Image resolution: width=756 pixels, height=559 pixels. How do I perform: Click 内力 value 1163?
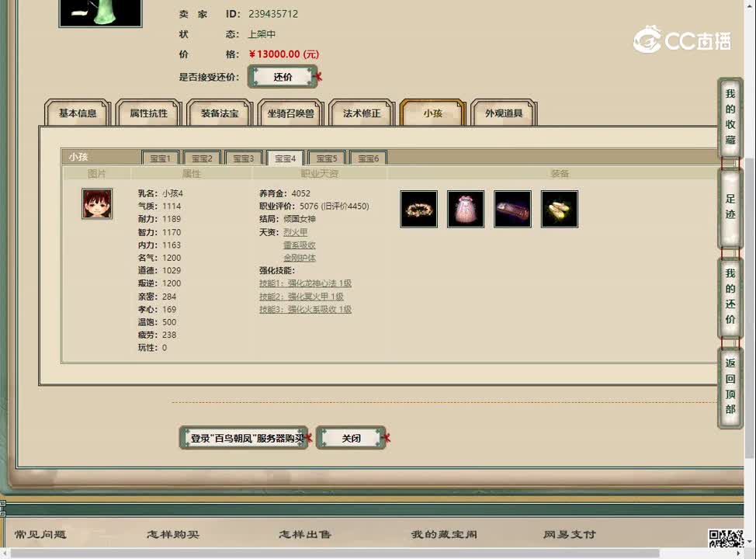tap(172, 245)
